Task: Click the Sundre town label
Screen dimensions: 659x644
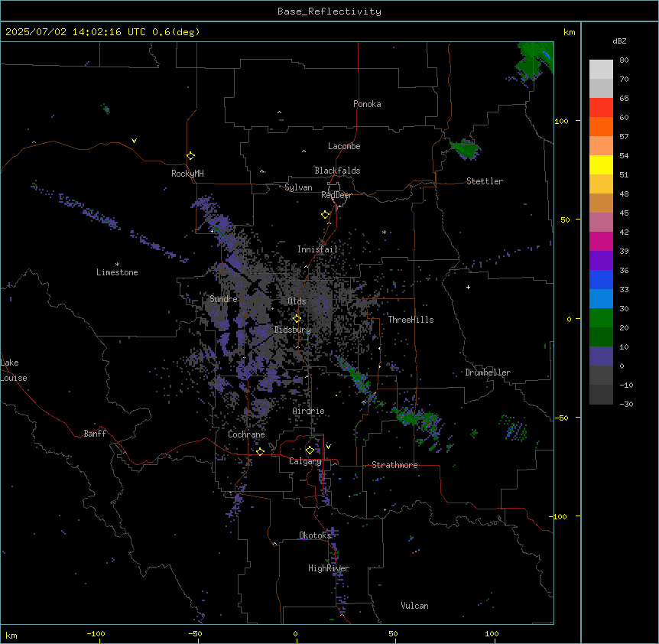Action: point(223,299)
